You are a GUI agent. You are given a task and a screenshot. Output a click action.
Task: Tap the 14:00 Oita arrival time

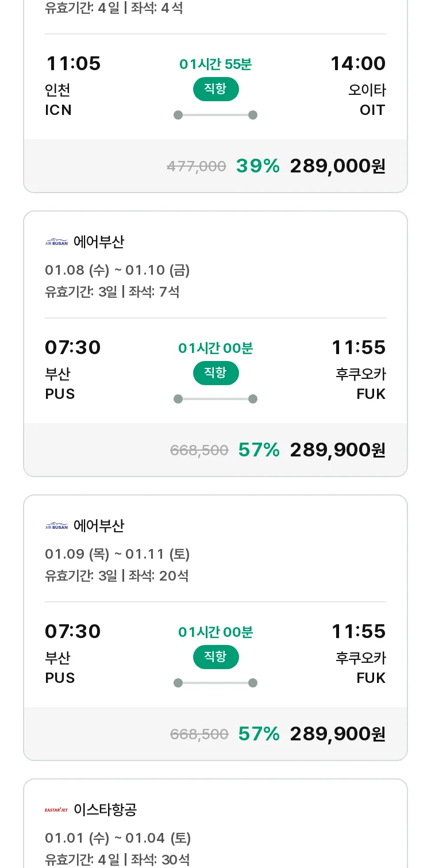[x=357, y=63]
